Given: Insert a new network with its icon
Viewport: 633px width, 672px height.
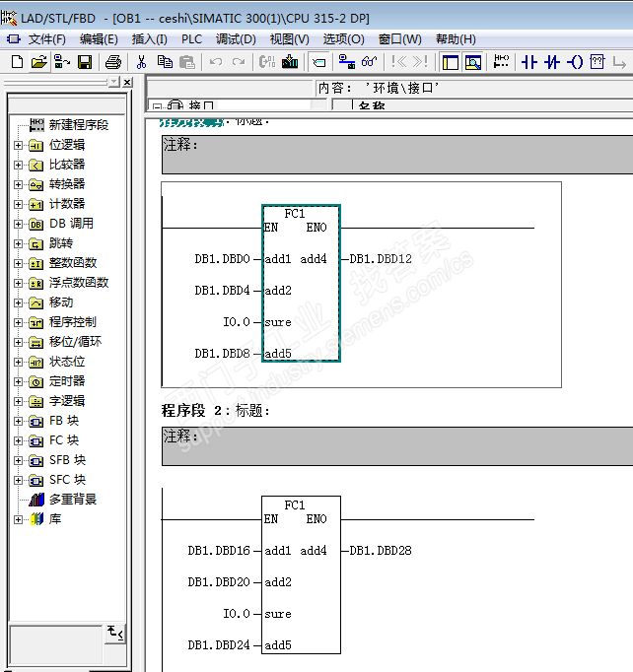Looking at the screenshot, I should 501,62.
